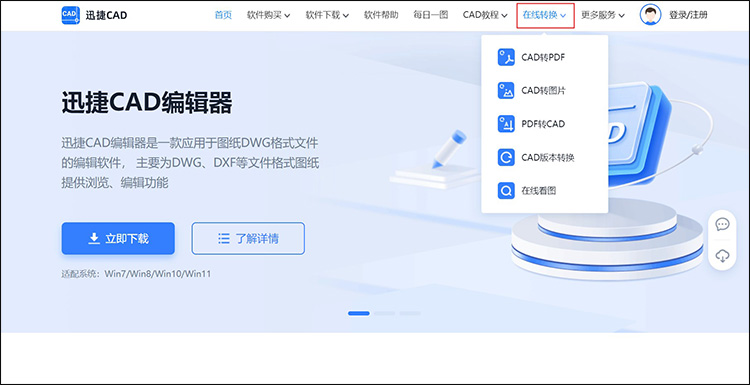This screenshot has width=750, height=385.
Task: Click the 登录/注册 link
Action: pos(688,15)
